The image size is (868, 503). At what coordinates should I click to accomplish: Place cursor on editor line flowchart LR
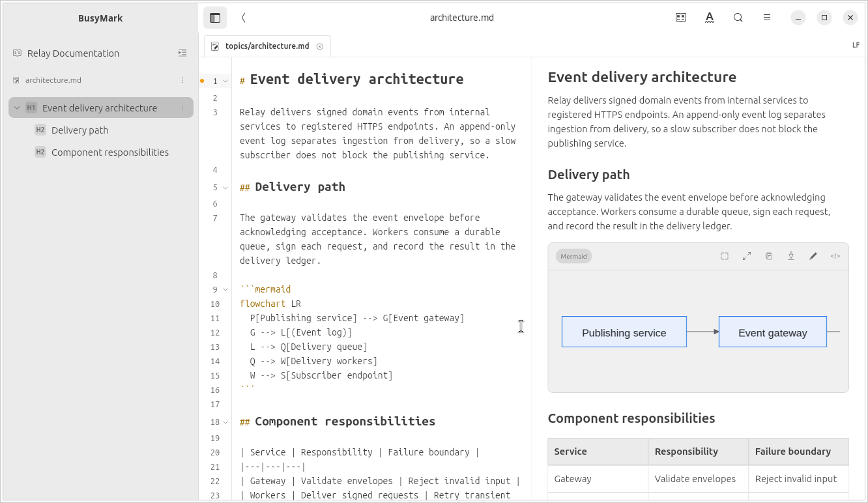click(x=270, y=304)
